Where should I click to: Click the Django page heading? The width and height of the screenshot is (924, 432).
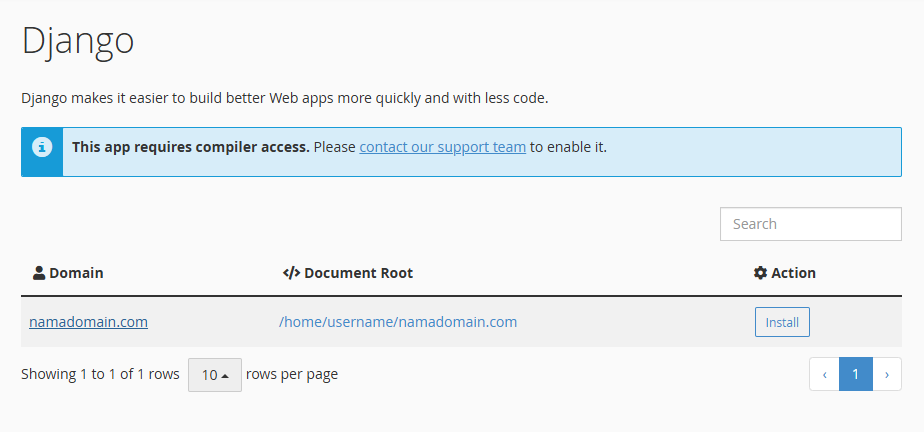(x=78, y=42)
